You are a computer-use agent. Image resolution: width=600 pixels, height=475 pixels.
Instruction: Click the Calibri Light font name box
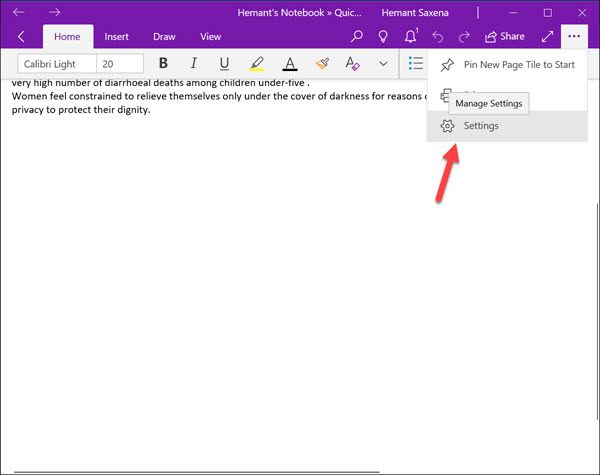coord(57,64)
